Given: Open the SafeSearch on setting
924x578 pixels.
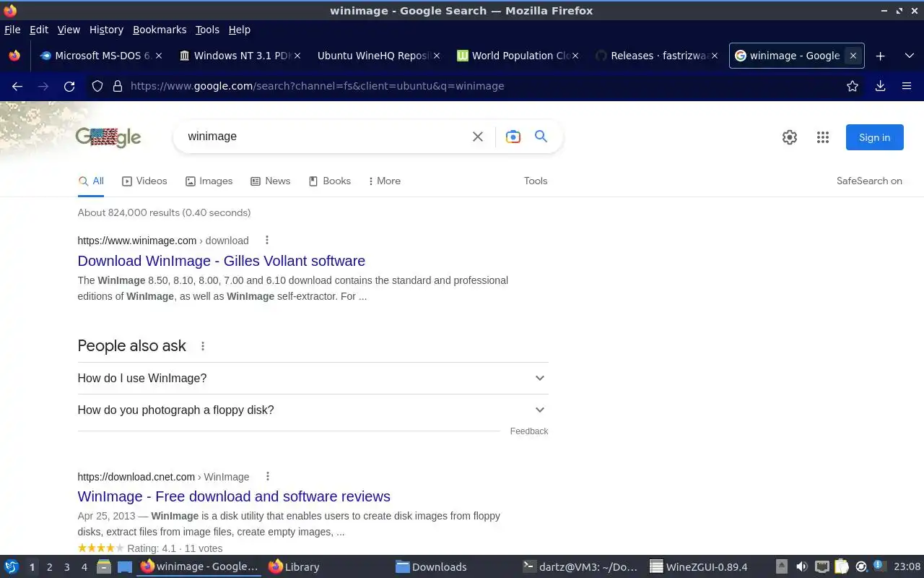Looking at the screenshot, I should (869, 181).
